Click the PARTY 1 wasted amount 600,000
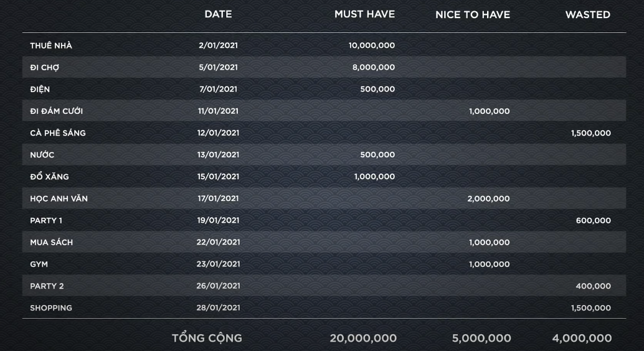The image size is (644, 351). (x=593, y=220)
